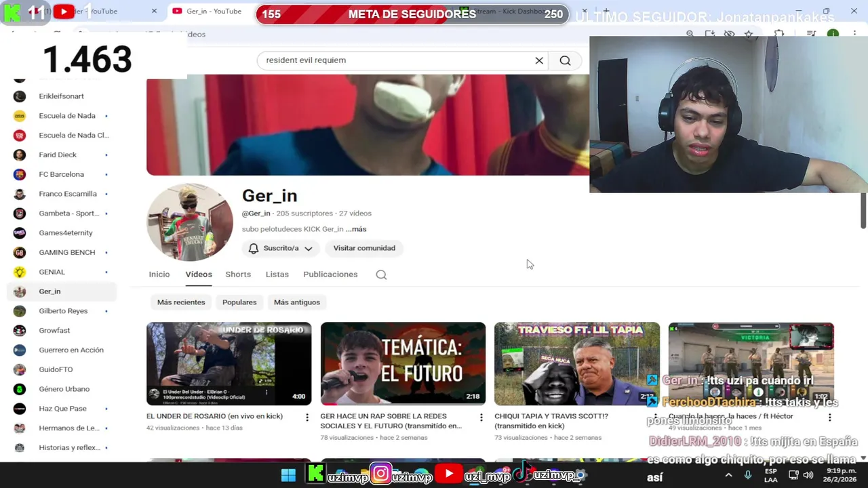Click the Ger_in channel profile picture
Viewport: 868px width, 488px height.
(x=190, y=222)
